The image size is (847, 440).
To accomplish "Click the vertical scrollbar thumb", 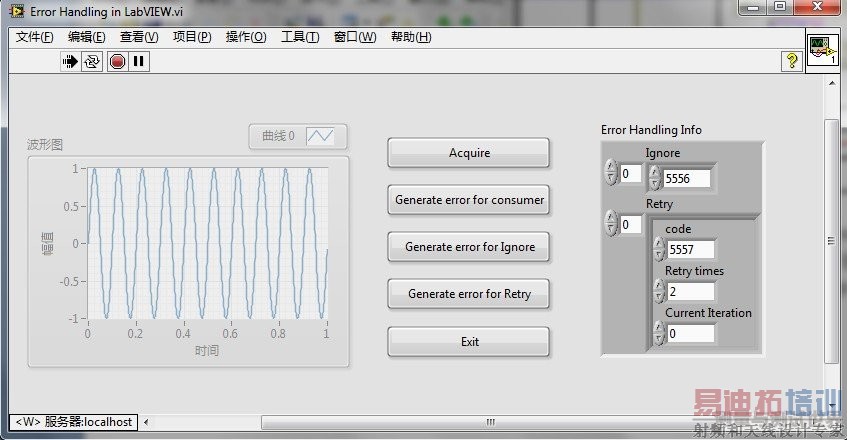I will (831, 241).
